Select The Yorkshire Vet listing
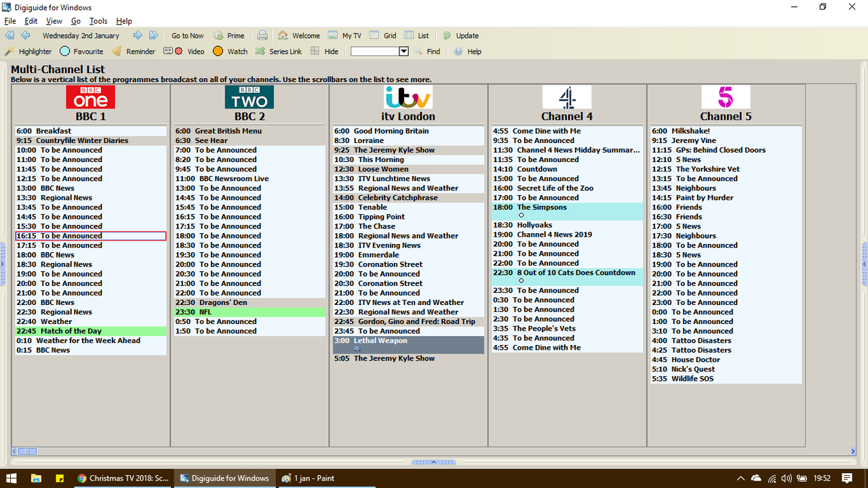The image size is (868, 488). click(x=726, y=169)
